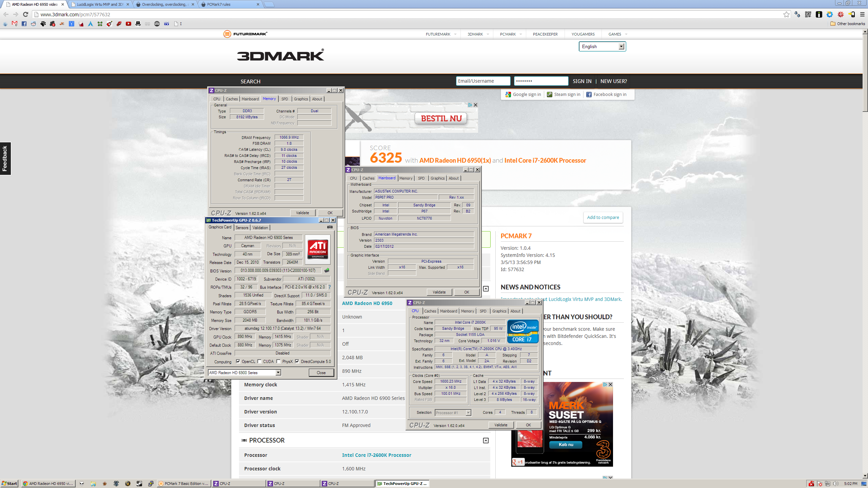Open the Facebook bookmark icon
This screenshot has height=488, width=868.
[x=24, y=24]
